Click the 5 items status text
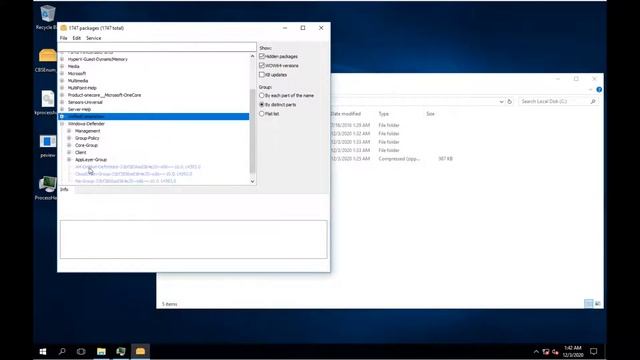This screenshot has height=360, width=640. tap(169, 304)
